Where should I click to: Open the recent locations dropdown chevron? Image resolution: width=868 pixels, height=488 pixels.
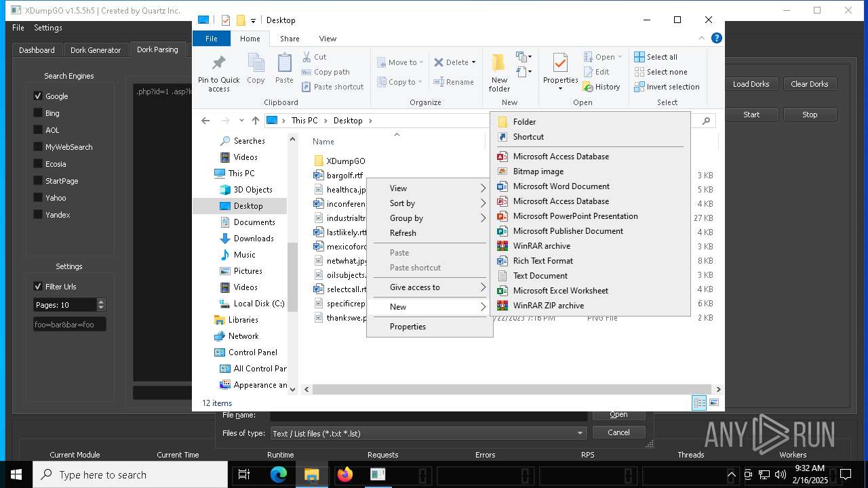coord(241,121)
